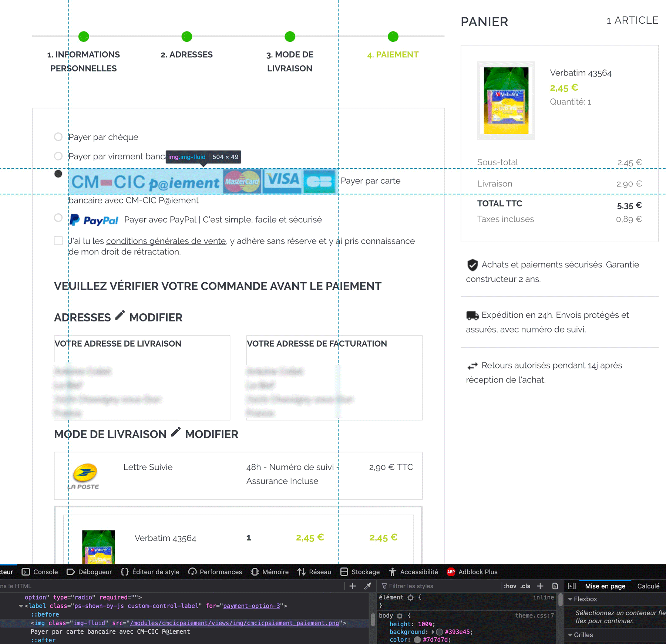
Task: Click the returns swap-arrows icon
Action: pos(472,366)
